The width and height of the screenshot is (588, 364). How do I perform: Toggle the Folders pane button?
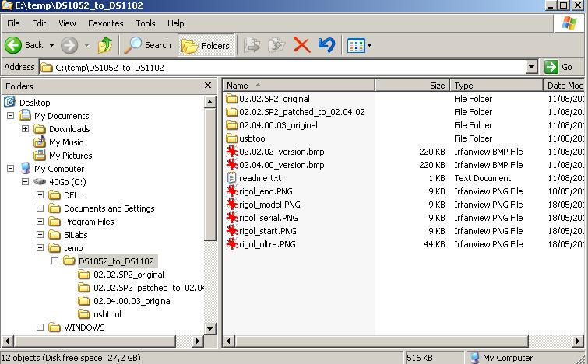tap(206, 45)
